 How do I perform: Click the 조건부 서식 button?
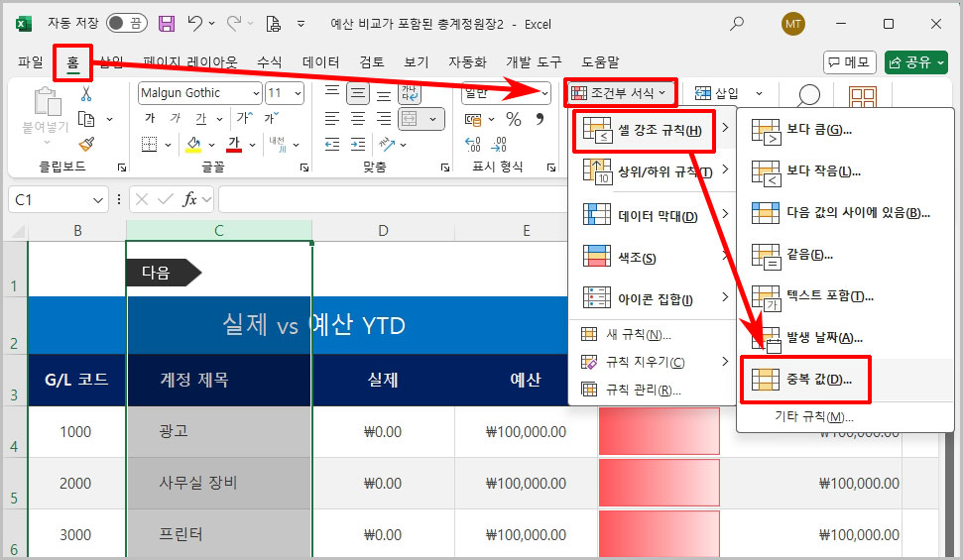click(619, 93)
